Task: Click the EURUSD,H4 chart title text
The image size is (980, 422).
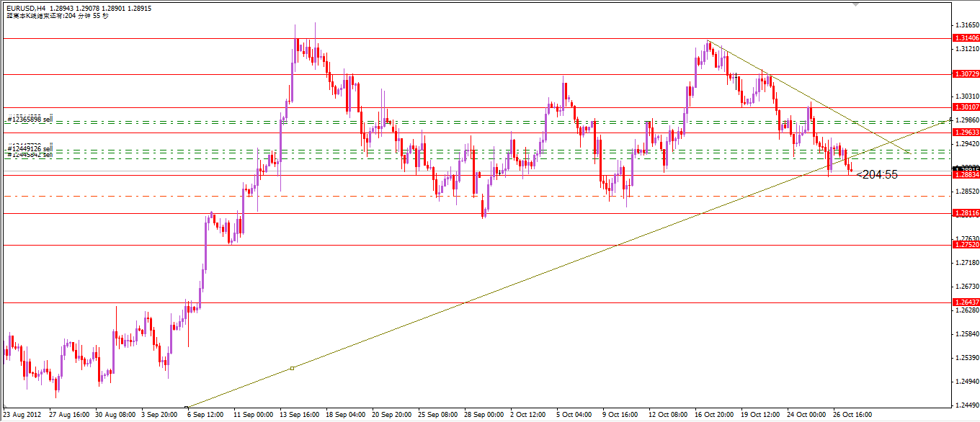Action: coord(26,7)
